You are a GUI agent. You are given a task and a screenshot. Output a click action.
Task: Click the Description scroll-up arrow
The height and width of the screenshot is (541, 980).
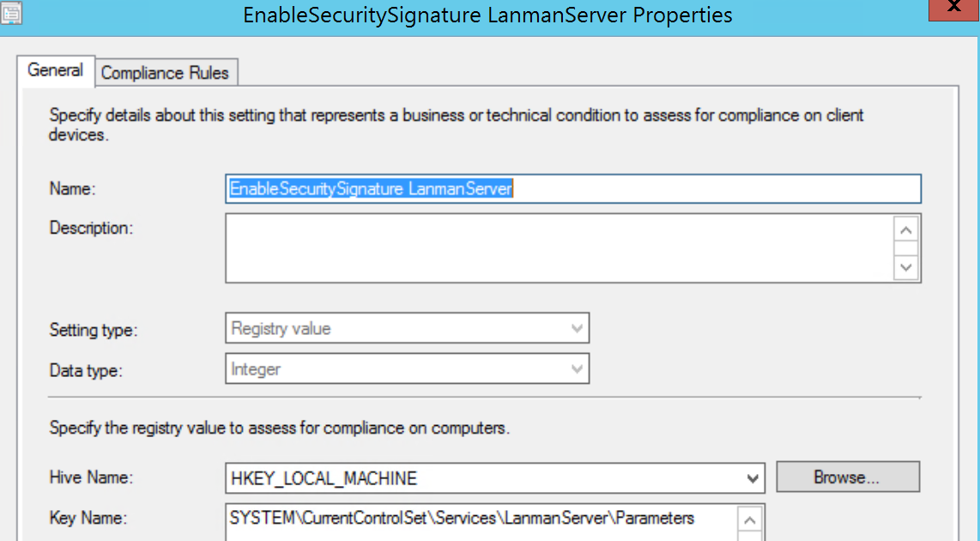(906, 230)
